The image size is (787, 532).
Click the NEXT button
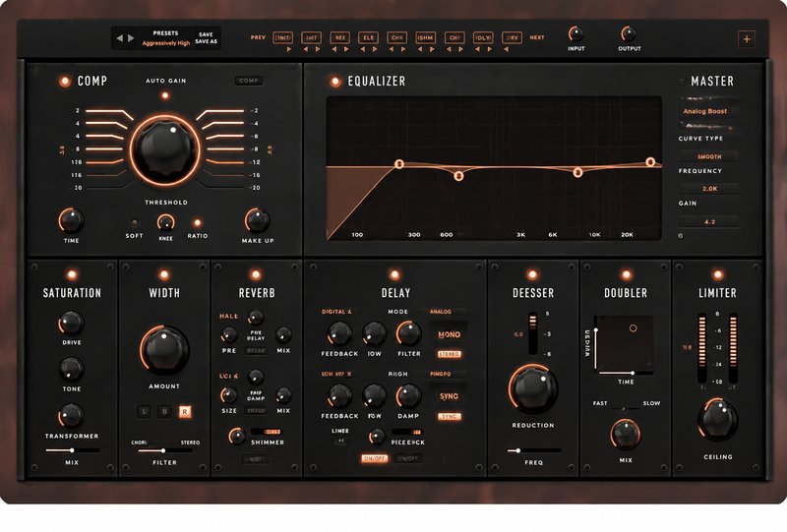coord(537,37)
